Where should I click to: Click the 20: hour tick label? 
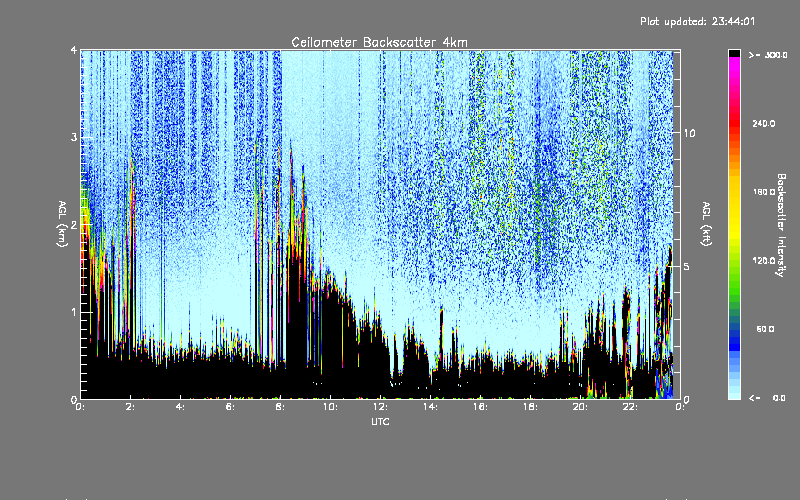(x=580, y=407)
